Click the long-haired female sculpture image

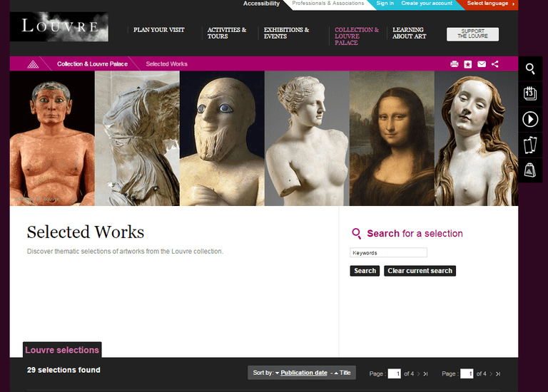477,138
